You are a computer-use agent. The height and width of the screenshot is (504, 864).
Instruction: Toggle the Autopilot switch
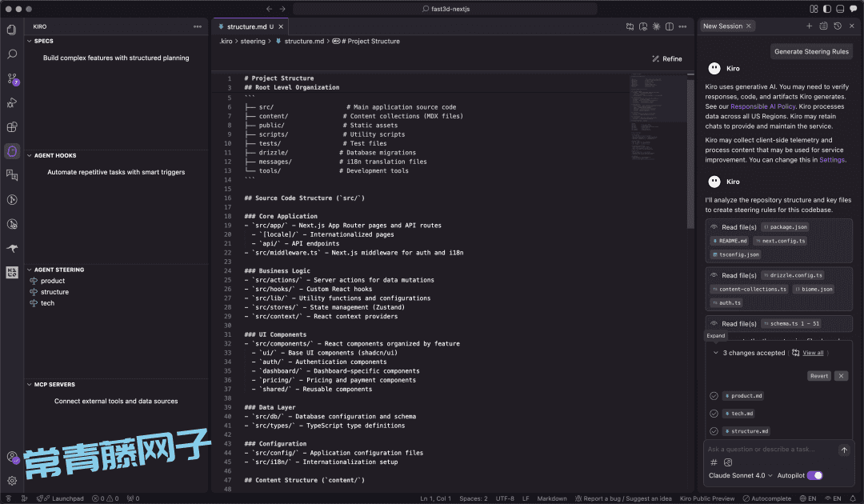click(815, 475)
